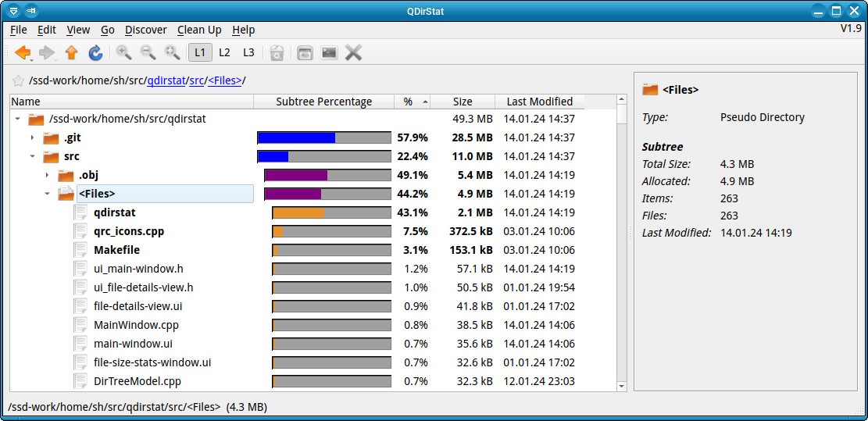Select the ui_main-window.h file row

pos(138,269)
